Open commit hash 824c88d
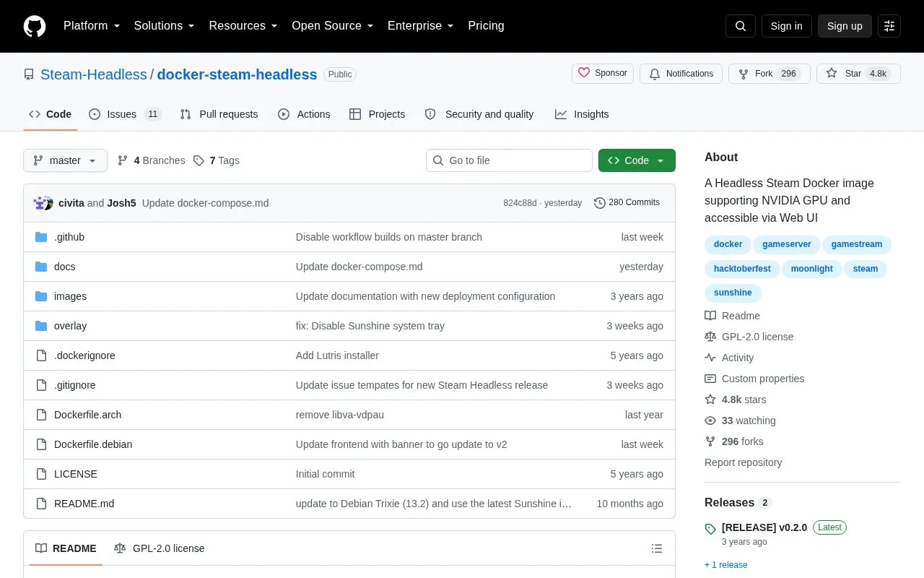The width and height of the screenshot is (924, 578). 520,203
